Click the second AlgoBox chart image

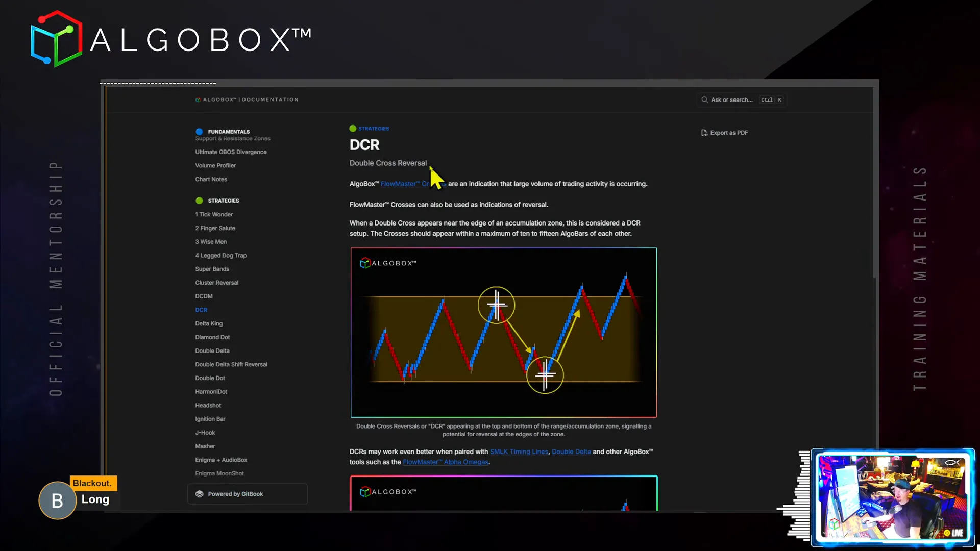504,493
